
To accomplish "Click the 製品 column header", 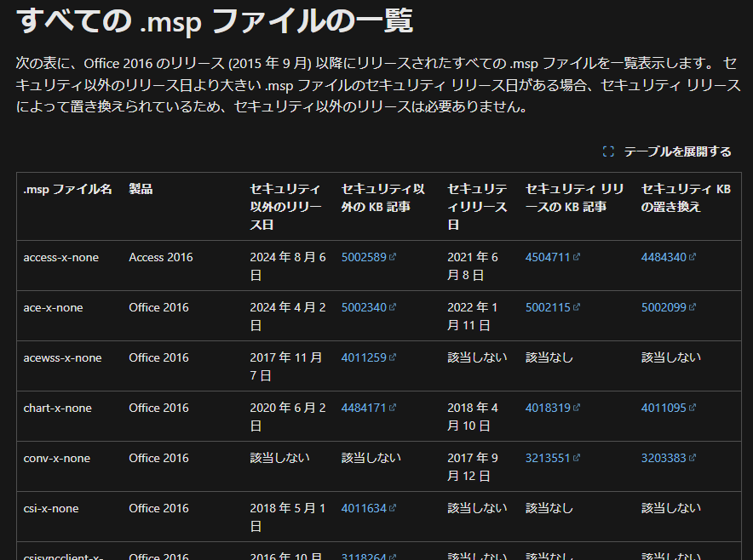I will (x=141, y=189).
